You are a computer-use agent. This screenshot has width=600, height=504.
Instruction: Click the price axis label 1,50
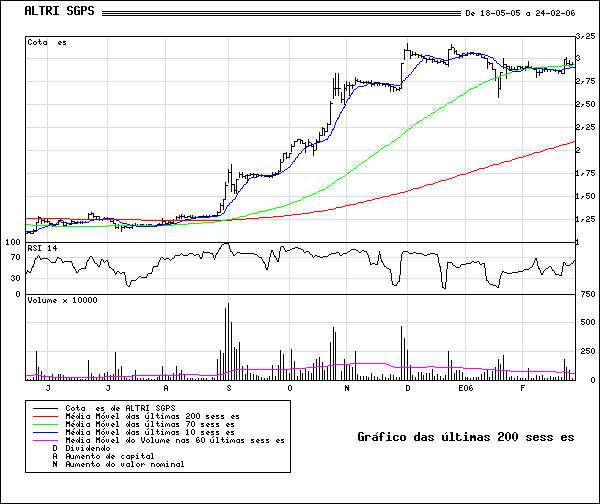tap(585, 196)
